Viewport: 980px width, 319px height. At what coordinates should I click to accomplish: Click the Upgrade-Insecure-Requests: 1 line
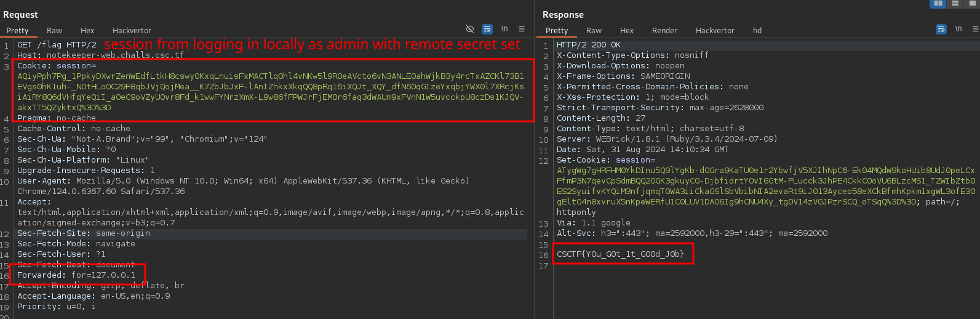pos(86,171)
